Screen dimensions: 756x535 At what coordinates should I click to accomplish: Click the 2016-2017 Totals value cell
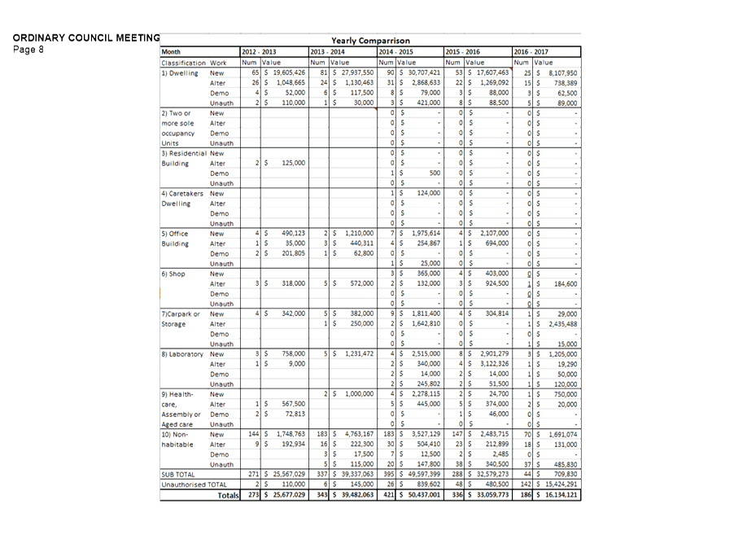tap(557, 495)
